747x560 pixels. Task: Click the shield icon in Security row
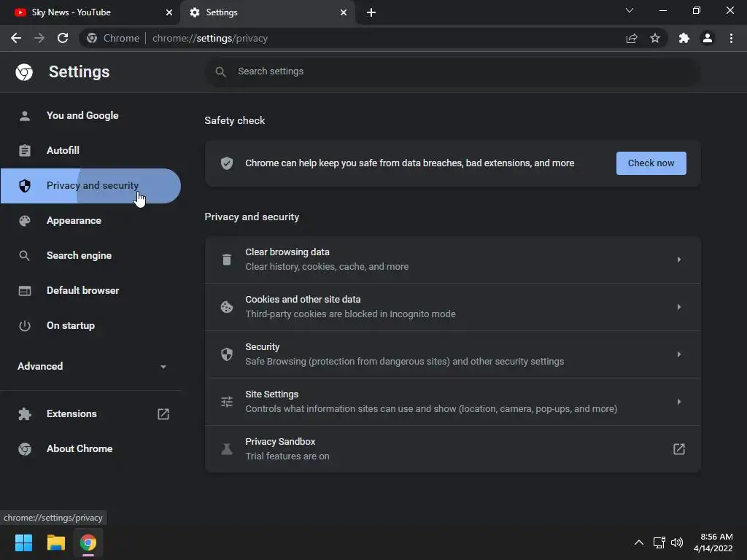point(227,354)
